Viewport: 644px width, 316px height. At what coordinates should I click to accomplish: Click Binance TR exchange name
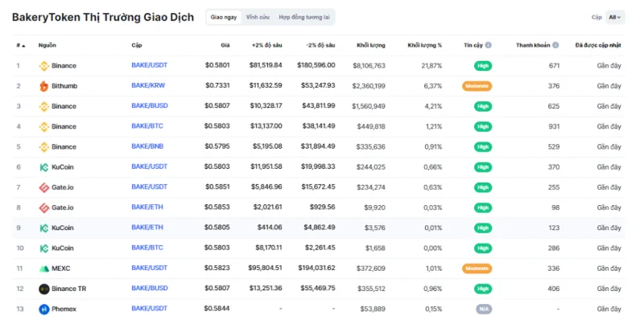coord(69,289)
